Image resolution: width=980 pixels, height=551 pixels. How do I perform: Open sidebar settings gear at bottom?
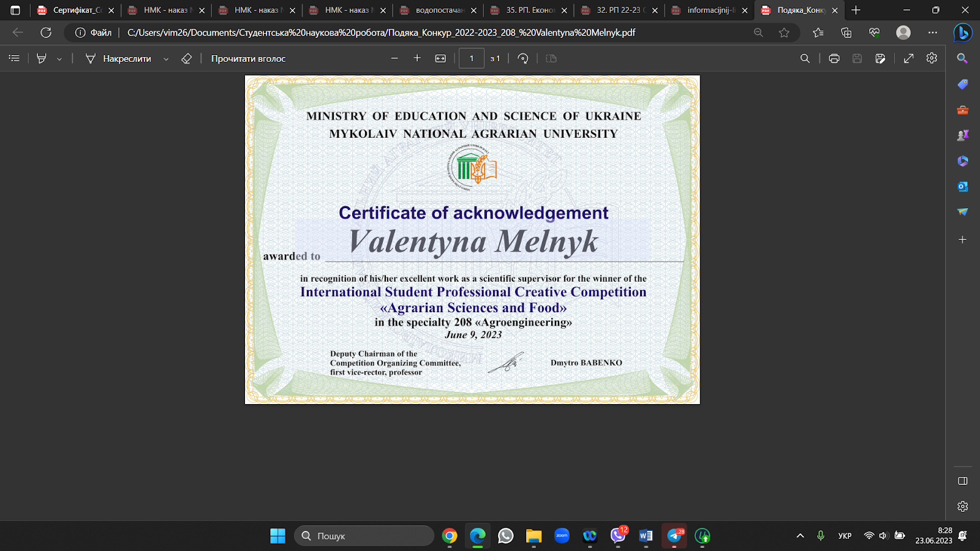tap(963, 507)
